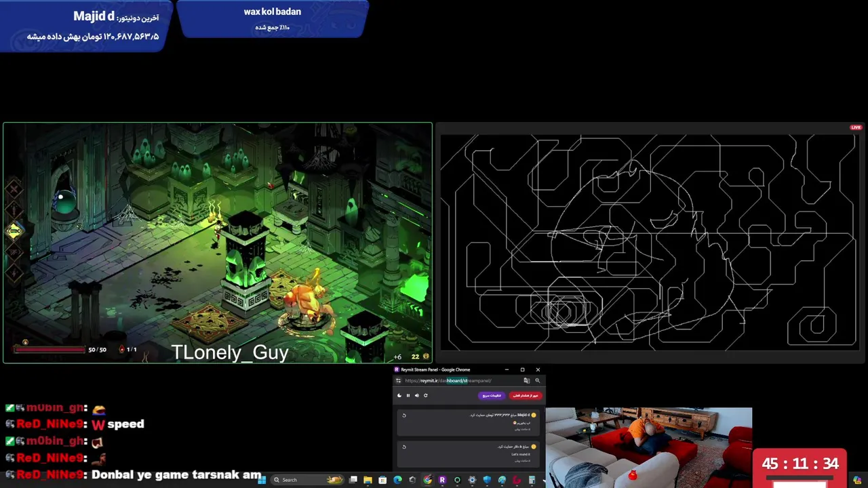The image size is (868, 488).
Task: Click the "Donbal ye game tarsnak am" chat message
Action: (x=134, y=475)
